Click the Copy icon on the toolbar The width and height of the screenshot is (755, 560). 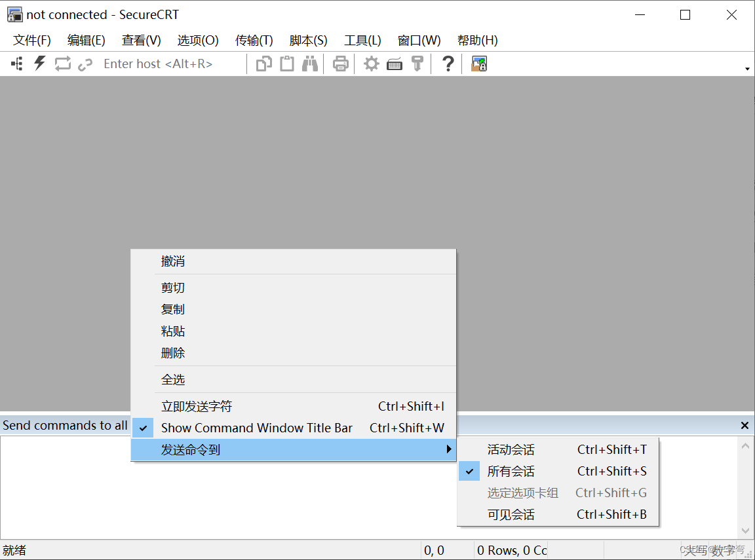263,64
